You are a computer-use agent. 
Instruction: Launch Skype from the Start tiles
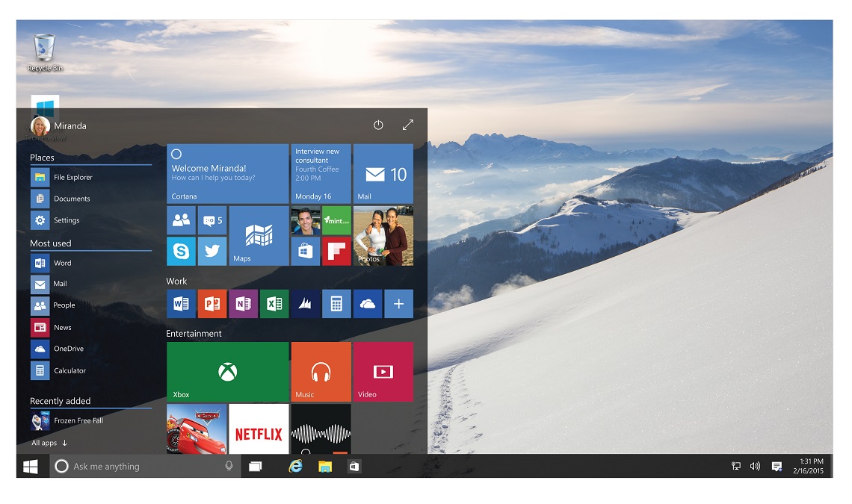(181, 251)
